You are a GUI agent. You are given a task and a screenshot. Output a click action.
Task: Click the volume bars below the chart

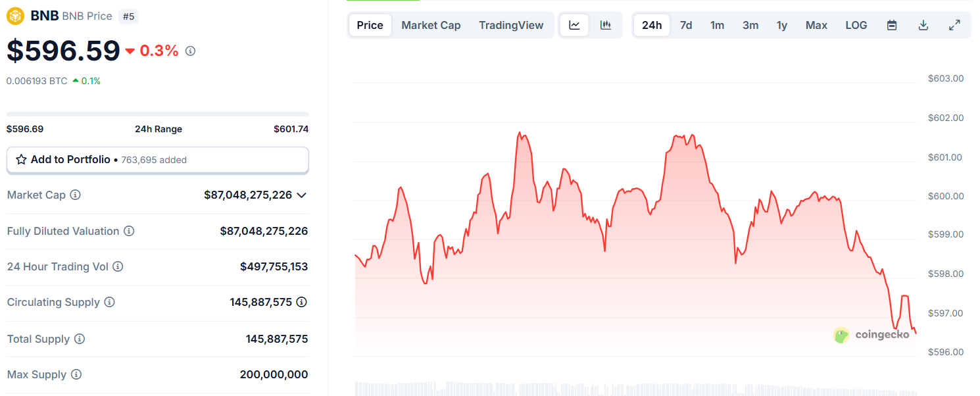click(x=635, y=388)
